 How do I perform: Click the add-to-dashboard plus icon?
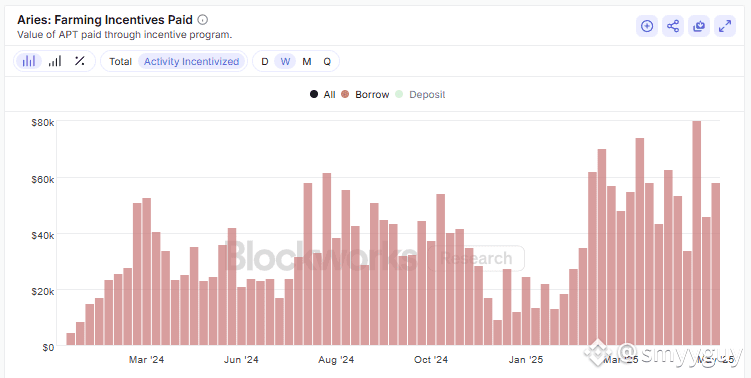click(647, 26)
